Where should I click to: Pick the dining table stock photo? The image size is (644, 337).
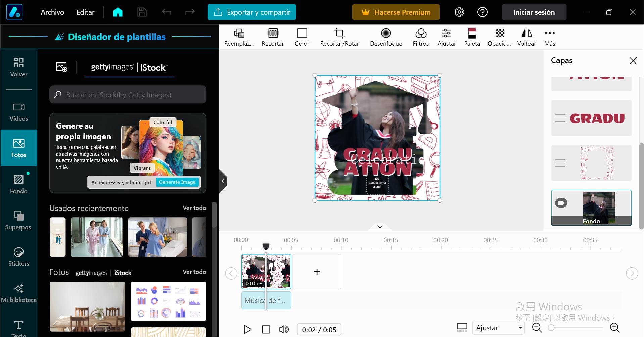(x=87, y=306)
